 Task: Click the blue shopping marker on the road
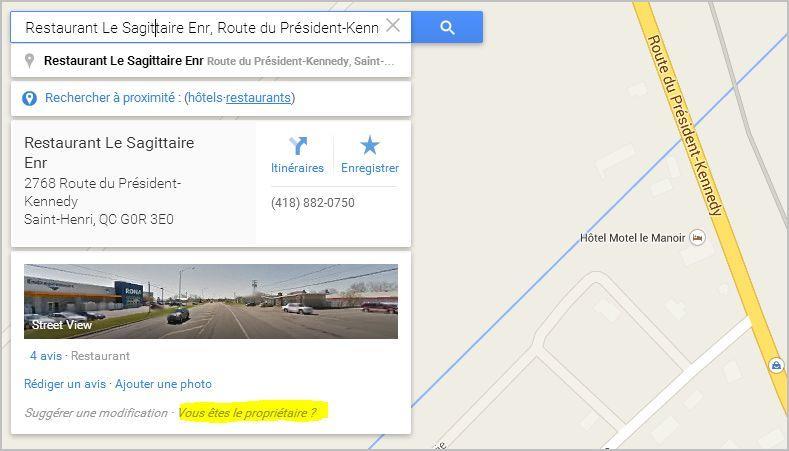(776, 365)
